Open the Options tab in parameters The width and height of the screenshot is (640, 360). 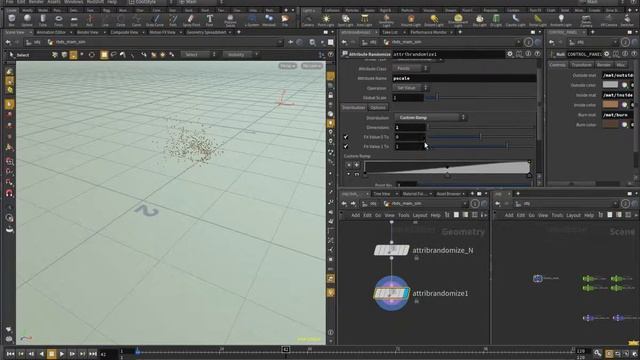click(x=378, y=108)
